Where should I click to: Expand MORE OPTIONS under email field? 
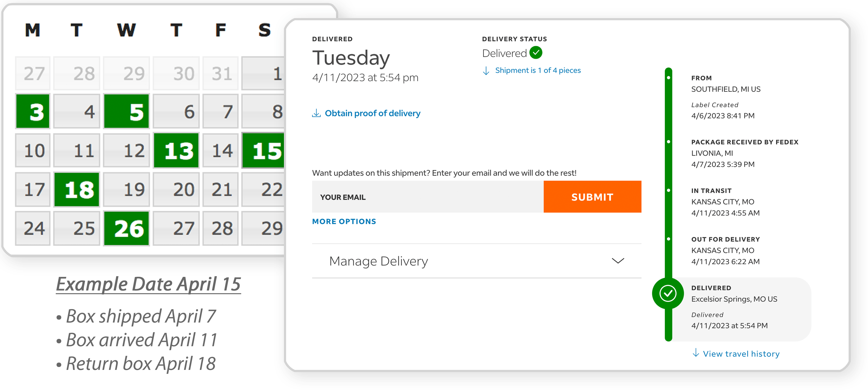(344, 222)
